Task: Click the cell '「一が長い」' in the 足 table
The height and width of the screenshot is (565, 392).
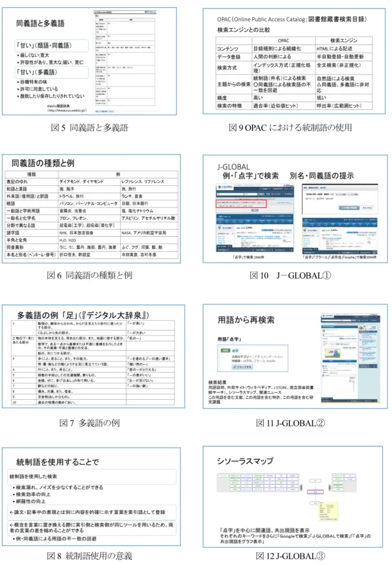Action: coord(136,323)
